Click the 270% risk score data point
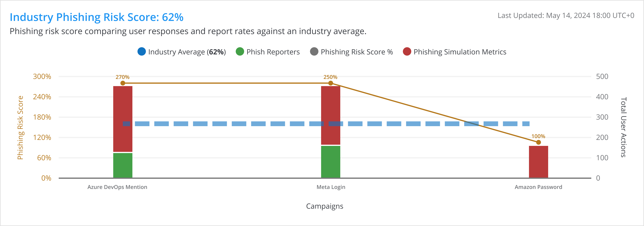Viewport: 644px width, 226px height. 122,83
